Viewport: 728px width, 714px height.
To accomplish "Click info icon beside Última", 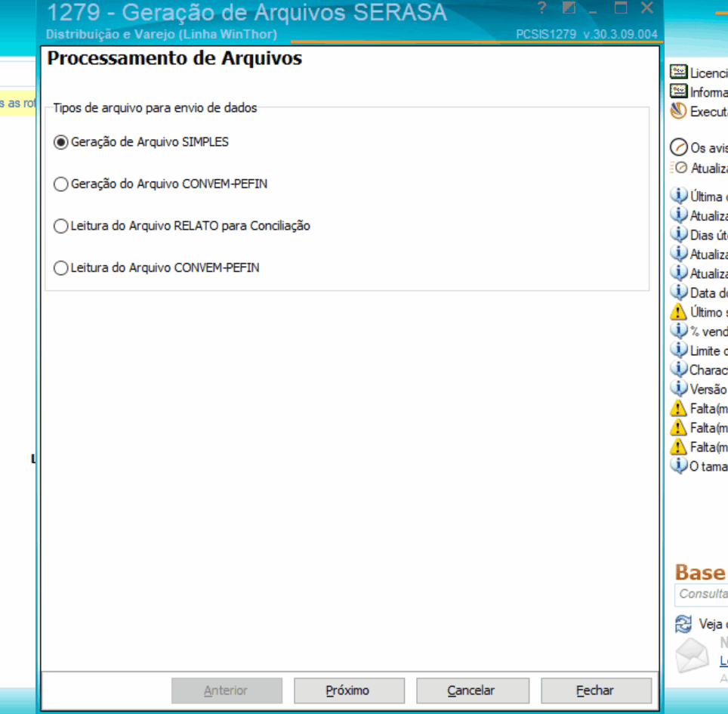I will pos(679,195).
